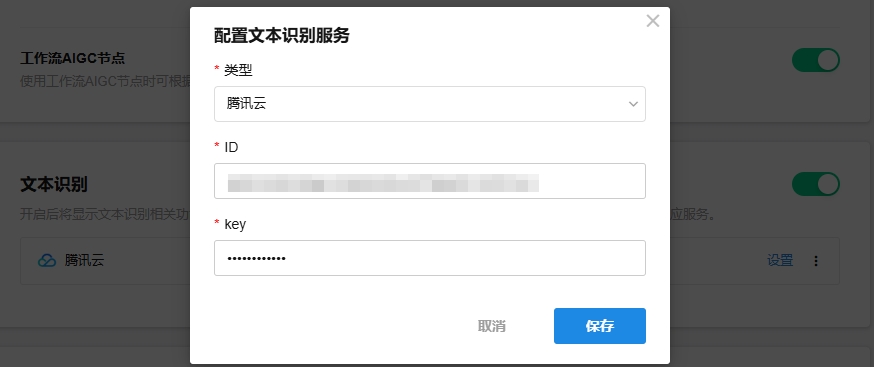
Task: Cancel the dialog with 取消
Action: [492, 326]
